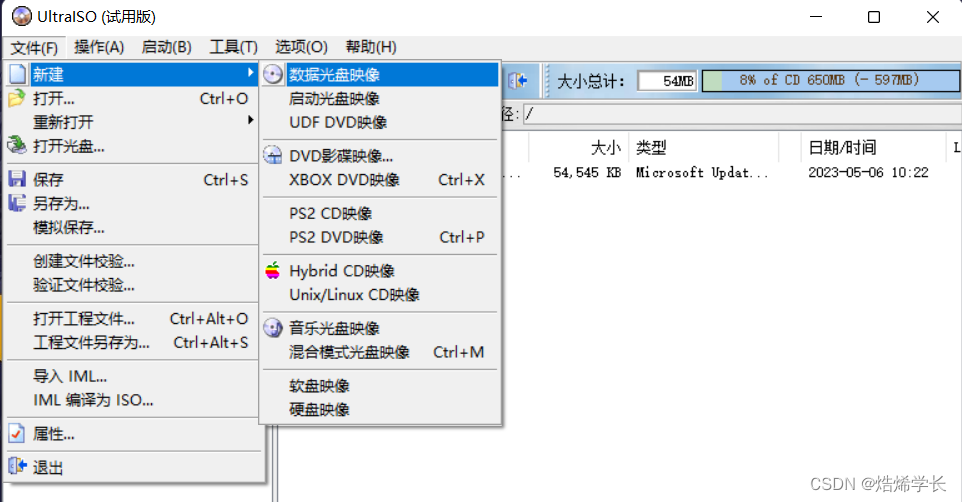
Task: Click the folder icon beside 打开...
Action: 17,98
